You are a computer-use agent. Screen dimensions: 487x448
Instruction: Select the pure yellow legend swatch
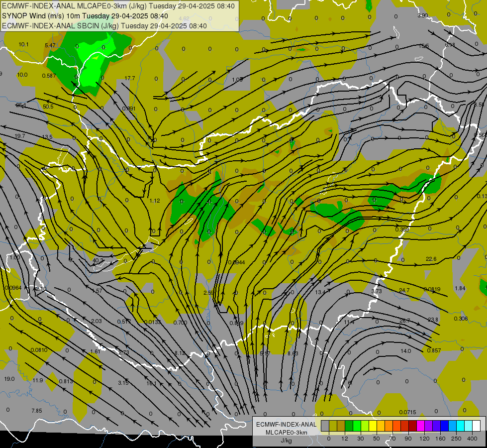pyautogui.click(x=373, y=426)
